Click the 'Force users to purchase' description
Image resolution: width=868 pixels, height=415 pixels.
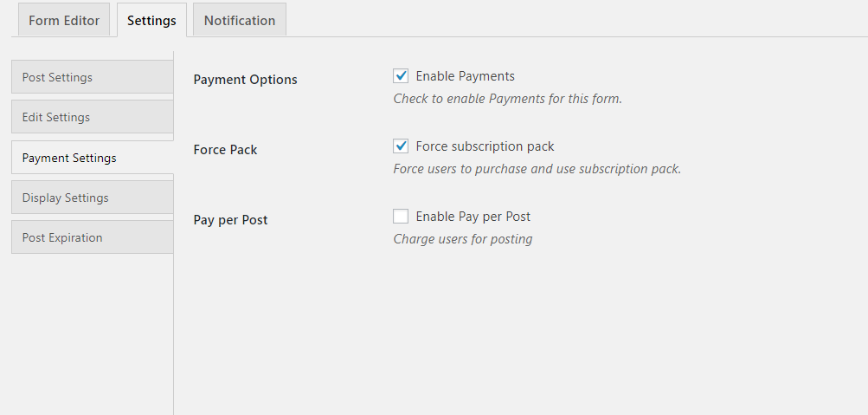[537, 169]
